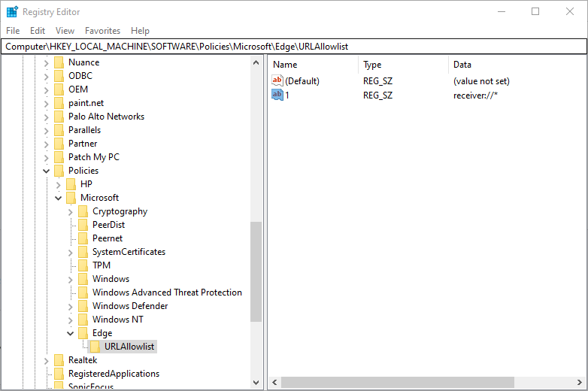The image size is (588, 391).
Task: Click the Partner folder icon
Action: click(x=59, y=144)
